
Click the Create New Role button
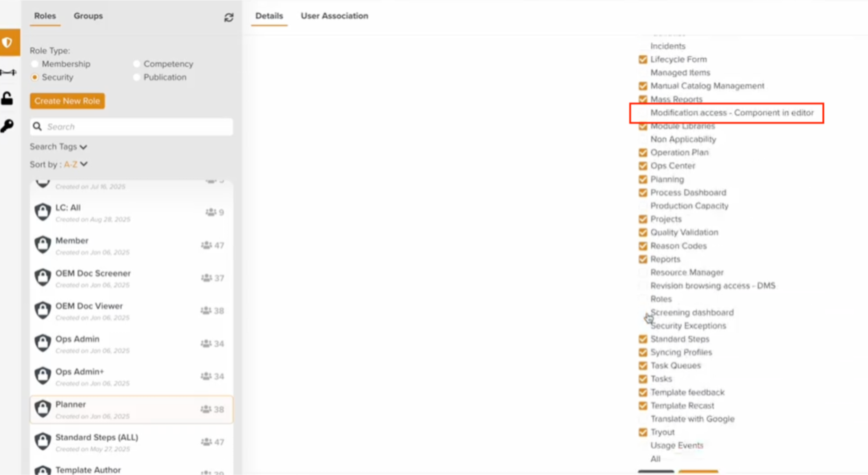pos(67,101)
